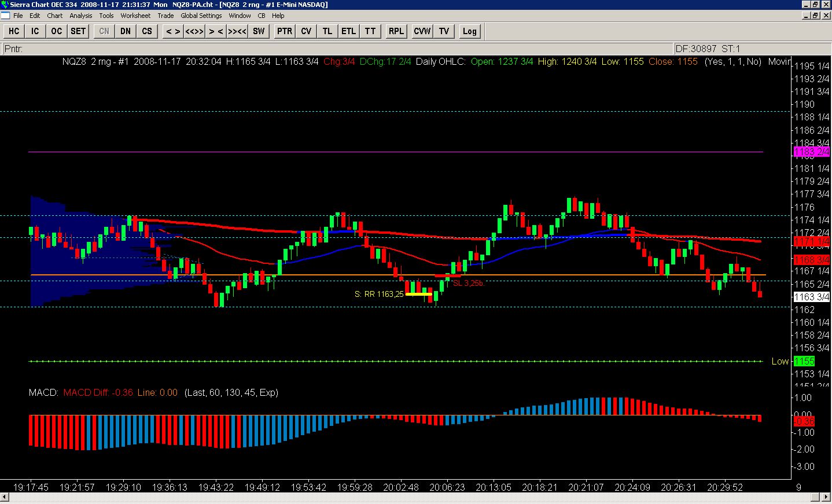Click the magenta 1183 2/4 price label
The width and height of the screenshot is (832, 504).
pyautogui.click(x=812, y=152)
